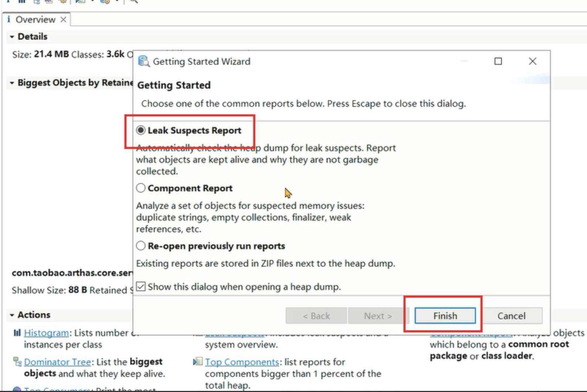Click the Getting Started Wizard title icon
Viewport: 587px width, 392px height.
pos(144,61)
